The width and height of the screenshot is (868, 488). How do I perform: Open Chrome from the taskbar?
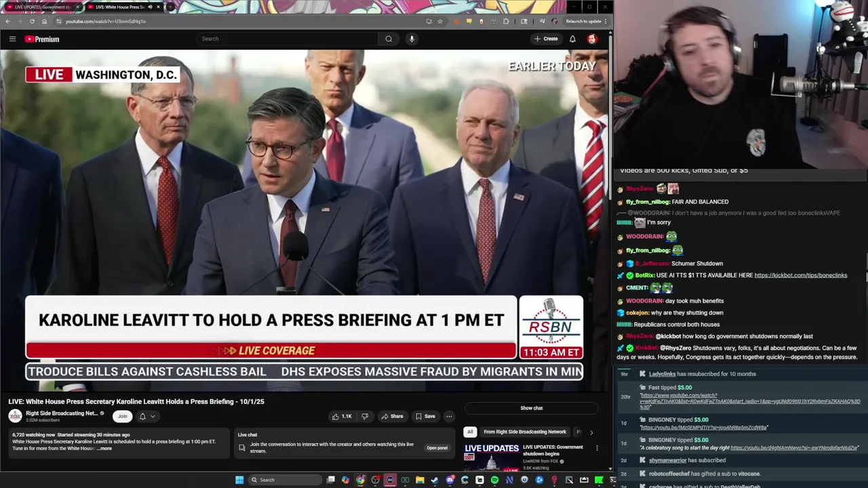(360, 480)
